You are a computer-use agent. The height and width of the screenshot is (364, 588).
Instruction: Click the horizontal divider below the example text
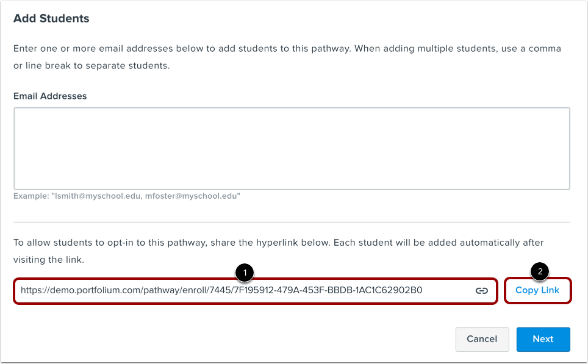tap(292, 222)
